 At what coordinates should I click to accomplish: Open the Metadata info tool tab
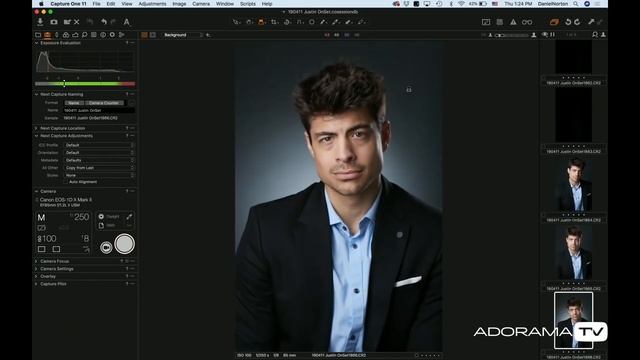tap(103, 35)
